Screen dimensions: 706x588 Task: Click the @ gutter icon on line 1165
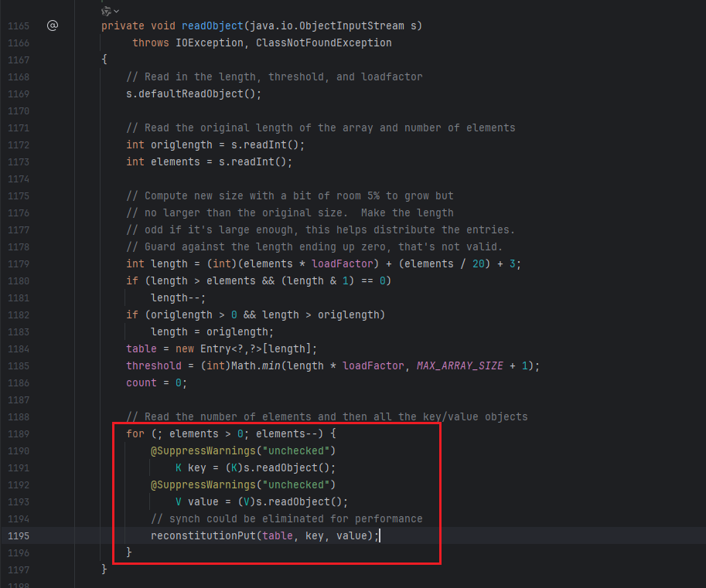(x=53, y=25)
